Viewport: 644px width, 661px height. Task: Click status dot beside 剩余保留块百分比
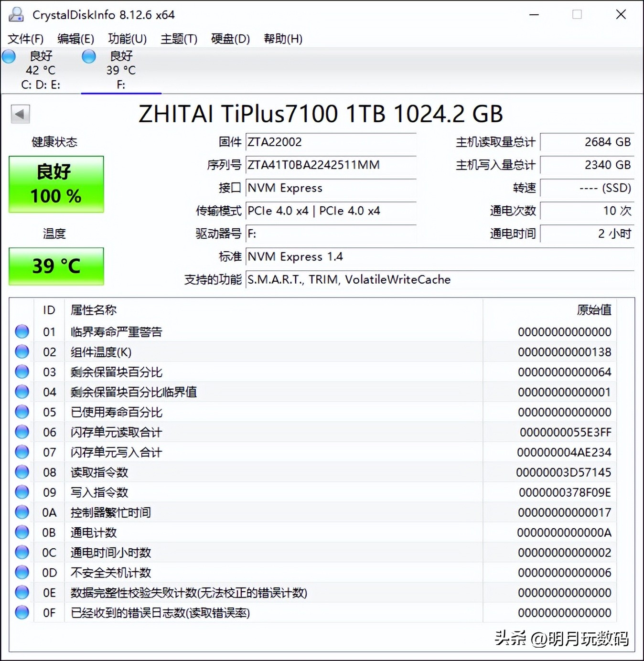21,372
